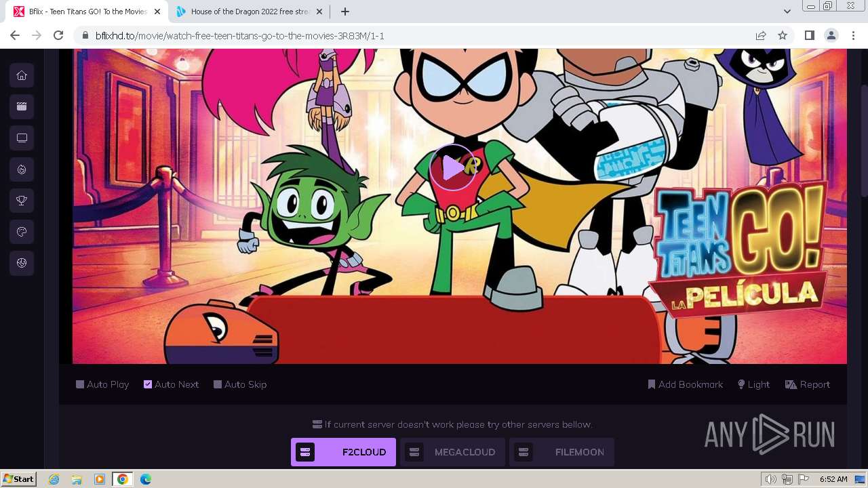Open the trophy top-rated sidebar icon
This screenshot has width=868, height=488.
22,200
